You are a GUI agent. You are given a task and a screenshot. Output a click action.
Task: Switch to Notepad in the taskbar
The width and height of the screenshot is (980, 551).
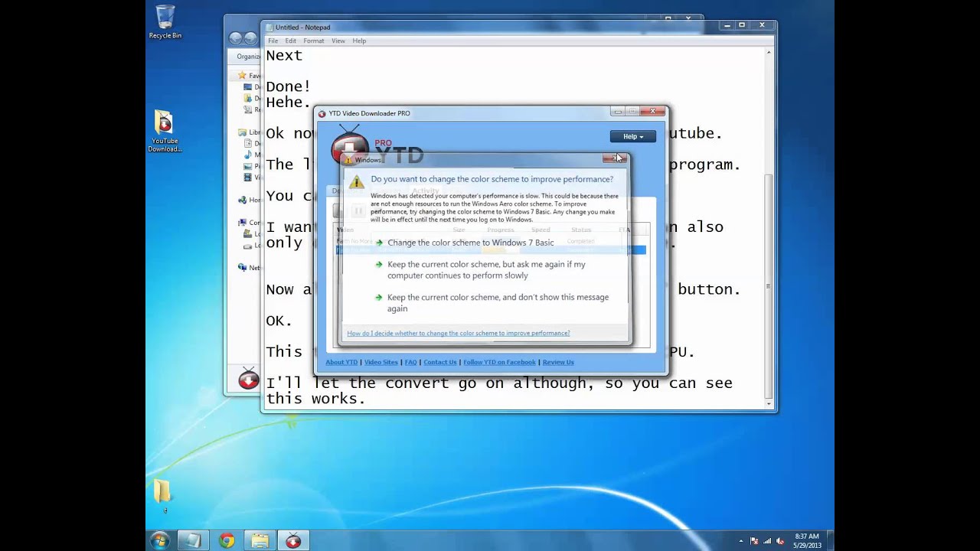point(193,541)
